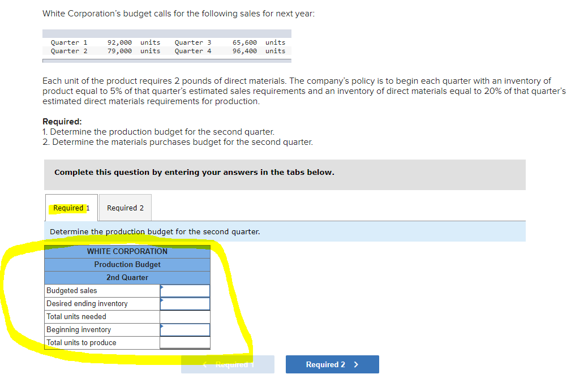Click the Beginning inventory input field
The image size is (588, 387).
tap(185, 329)
